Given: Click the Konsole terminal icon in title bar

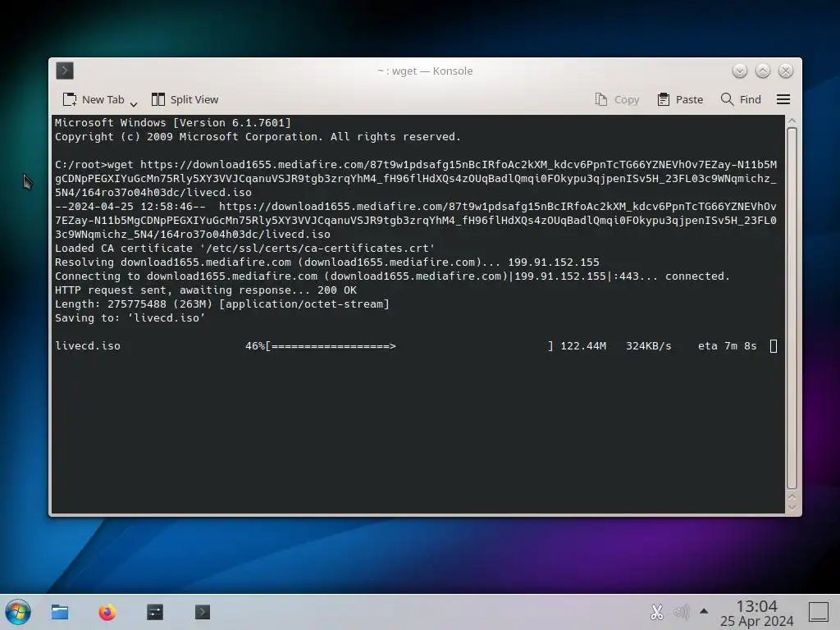Looking at the screenshot, I should (x=65, y=71).
